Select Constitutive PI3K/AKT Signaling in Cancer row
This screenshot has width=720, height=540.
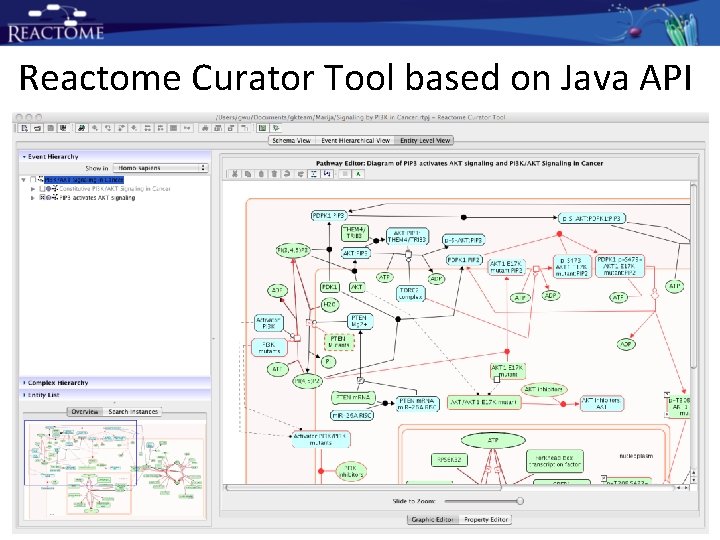(114, 189)
